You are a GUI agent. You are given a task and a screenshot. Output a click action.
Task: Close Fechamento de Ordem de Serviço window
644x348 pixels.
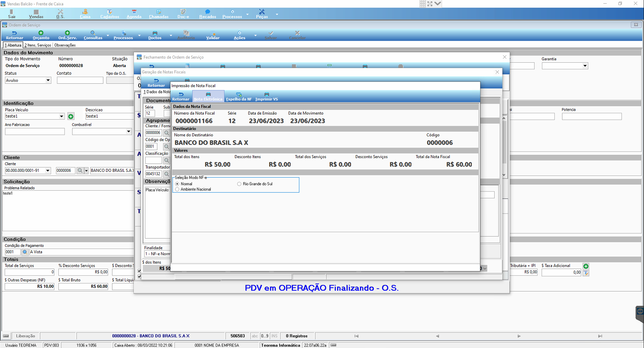[504, 57]
